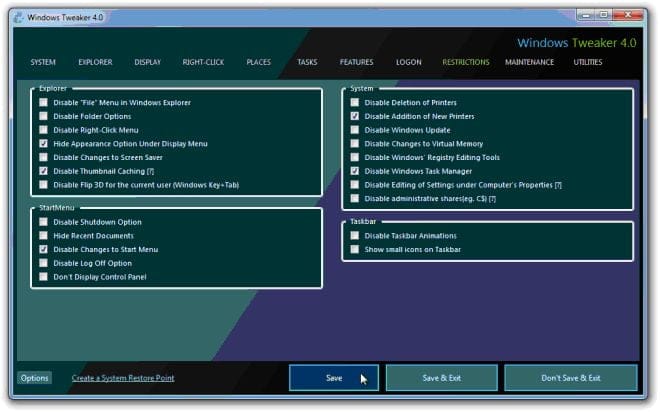Open the MAINTENANCE tab
The width and height of the screenshot is (660, 412).
tap(530, 62)
